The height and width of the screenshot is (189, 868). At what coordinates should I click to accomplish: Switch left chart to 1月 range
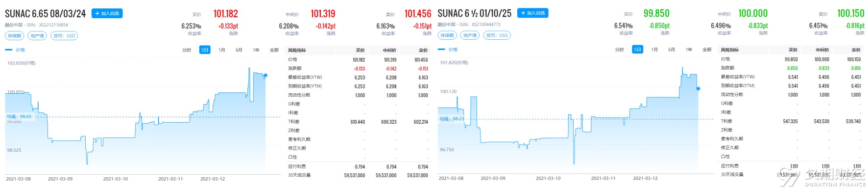[222, 50]
